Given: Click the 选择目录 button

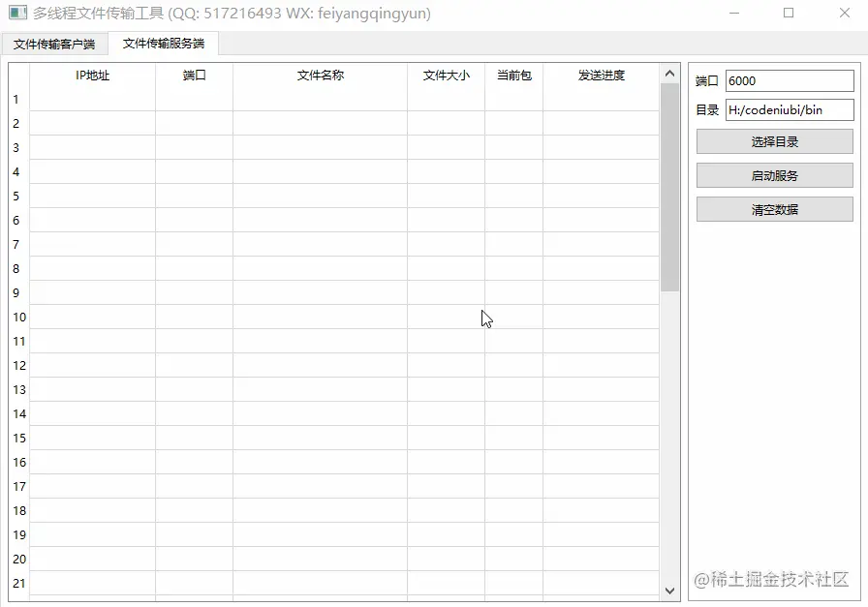Looking at the screenshot, I should 773,140.
